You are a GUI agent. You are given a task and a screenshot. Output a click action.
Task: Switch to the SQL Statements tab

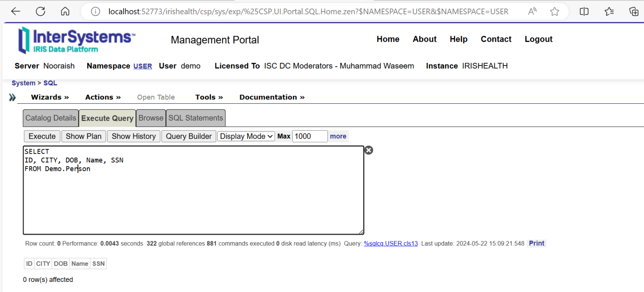pos(196,118)
